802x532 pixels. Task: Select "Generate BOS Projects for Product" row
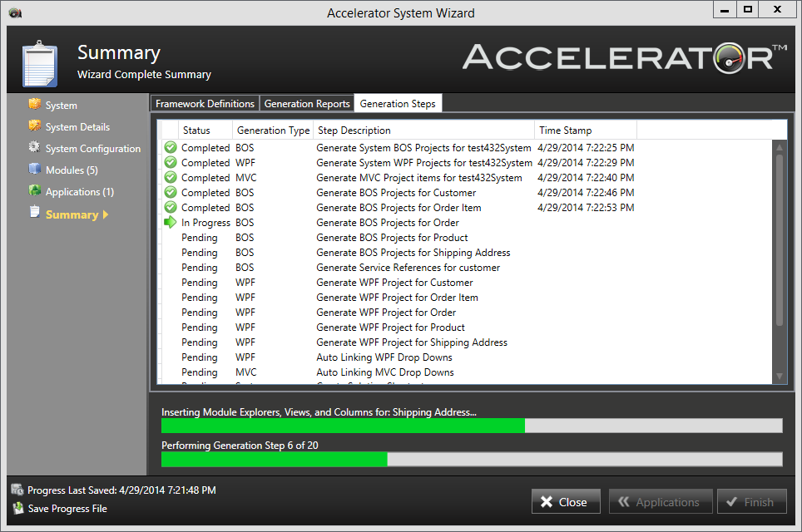tap(467, 238)
